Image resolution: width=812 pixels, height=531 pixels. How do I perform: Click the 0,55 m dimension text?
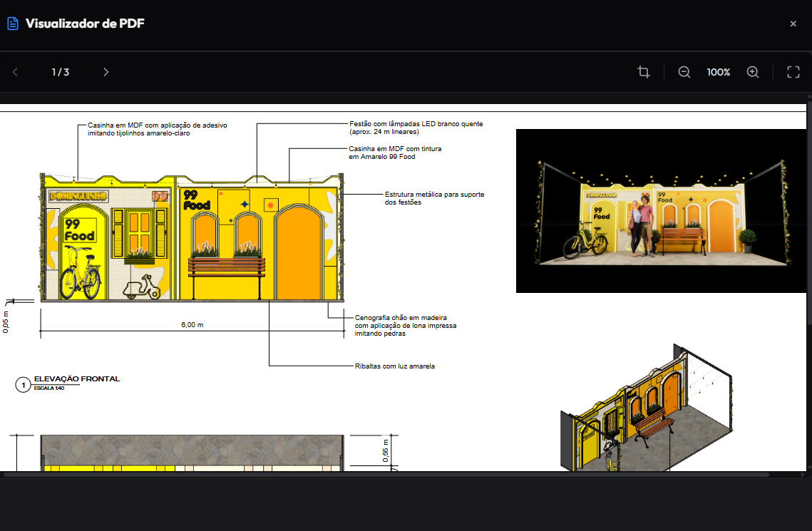click(385, 450)
